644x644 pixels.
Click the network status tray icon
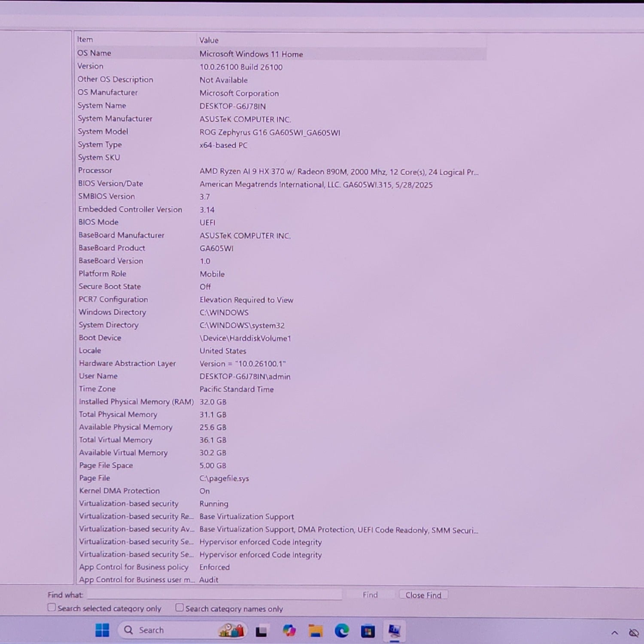point(634,632)
